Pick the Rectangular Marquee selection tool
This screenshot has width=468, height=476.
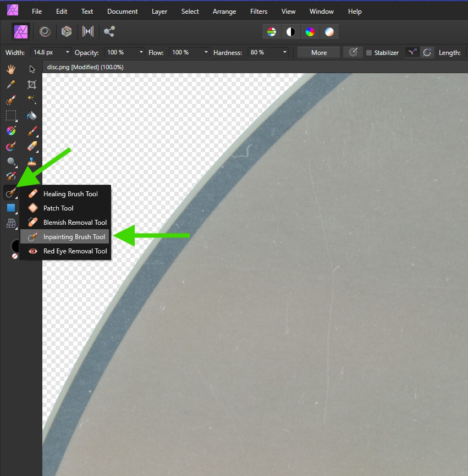click(11, 115)
